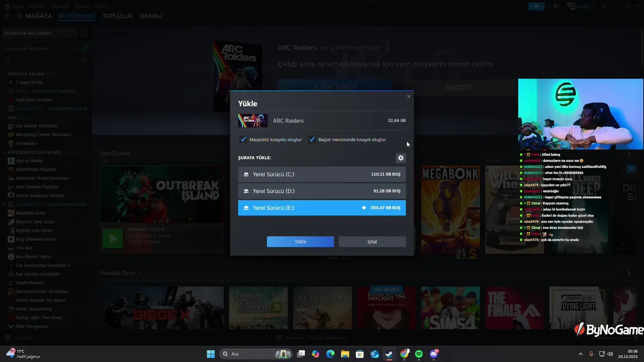
Task: Toggle Başlat menüsünde kısayol oluştur checkbox
Action: [x=312, y=139]
